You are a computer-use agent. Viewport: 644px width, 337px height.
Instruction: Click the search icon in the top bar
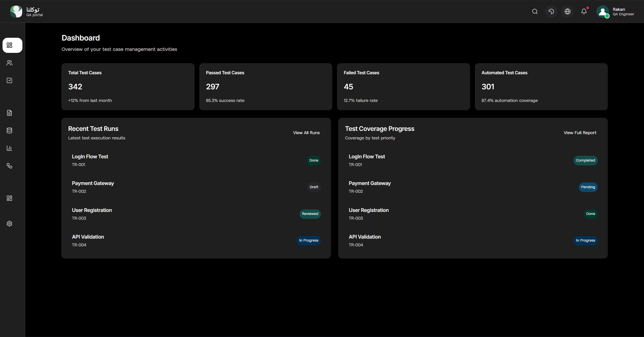[x=535, y=11]
